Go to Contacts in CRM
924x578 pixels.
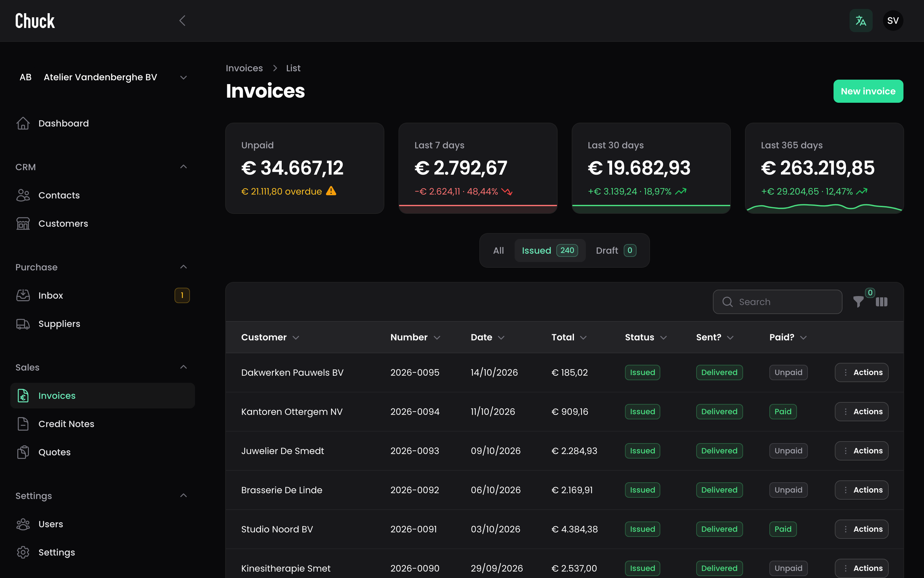point(102,195)
